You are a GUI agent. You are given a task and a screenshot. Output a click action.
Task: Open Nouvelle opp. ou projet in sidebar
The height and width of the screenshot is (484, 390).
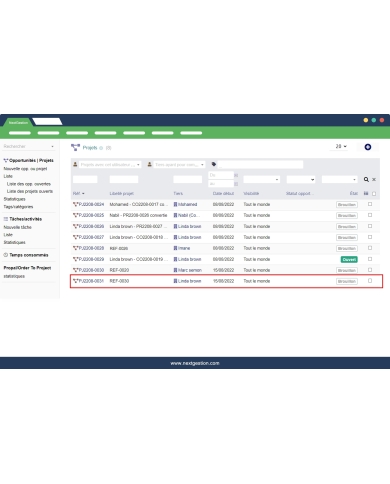25,169
